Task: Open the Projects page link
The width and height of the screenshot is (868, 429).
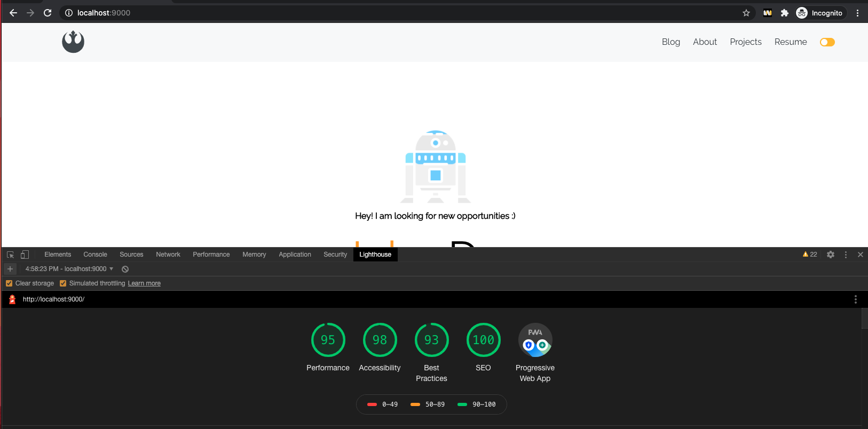Action: [746, 42]
